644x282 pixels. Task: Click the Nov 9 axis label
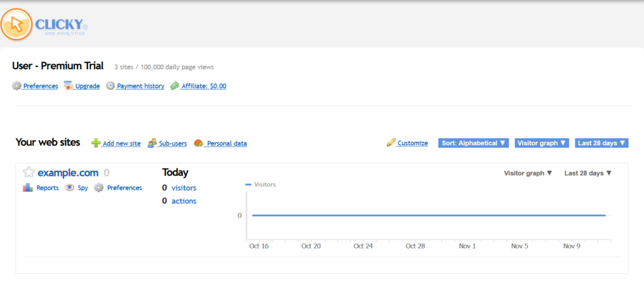click(571, 246)
